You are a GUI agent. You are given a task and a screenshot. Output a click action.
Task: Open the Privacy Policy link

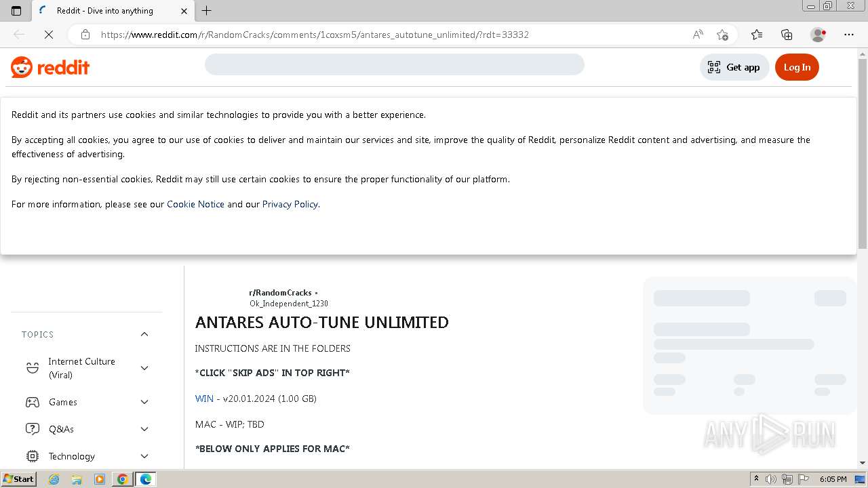click(290, 204)
